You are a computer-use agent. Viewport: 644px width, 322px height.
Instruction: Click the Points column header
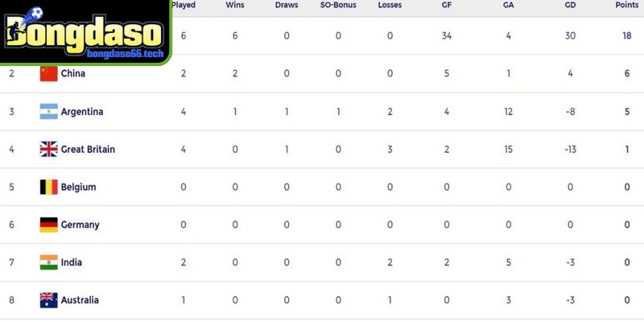coord(626,5)
